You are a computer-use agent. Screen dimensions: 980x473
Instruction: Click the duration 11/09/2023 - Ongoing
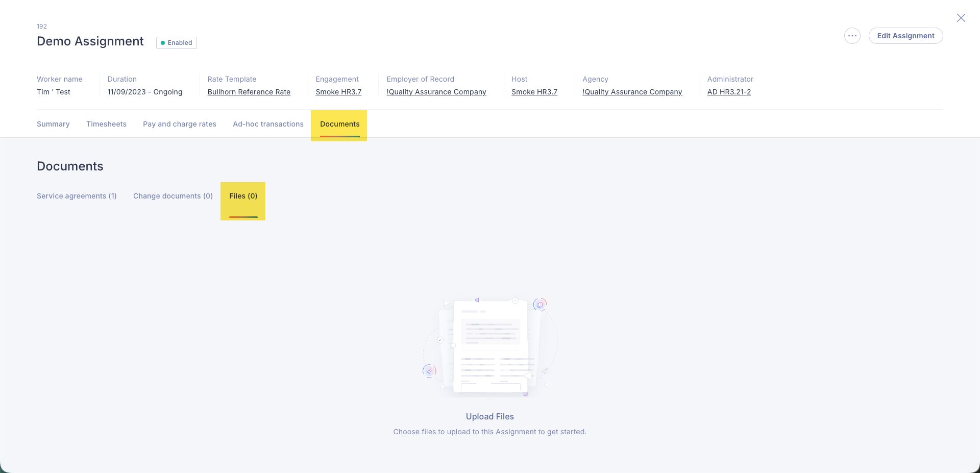coord(145,92)
